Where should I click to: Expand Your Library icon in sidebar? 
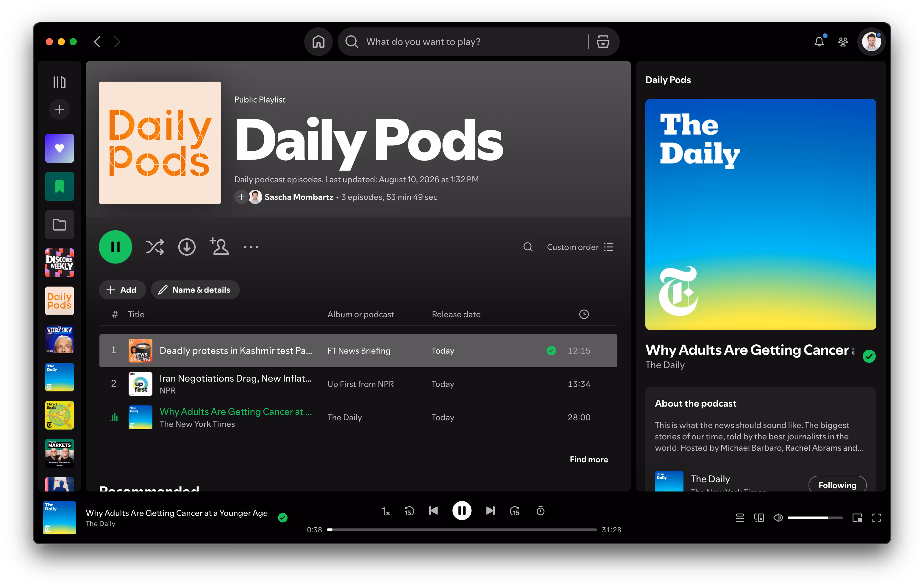tap(60, 82)
